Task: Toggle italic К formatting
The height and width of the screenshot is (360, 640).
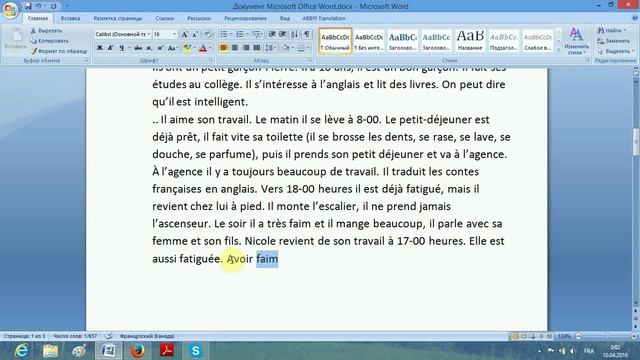Action: click(x=110, y=48)
